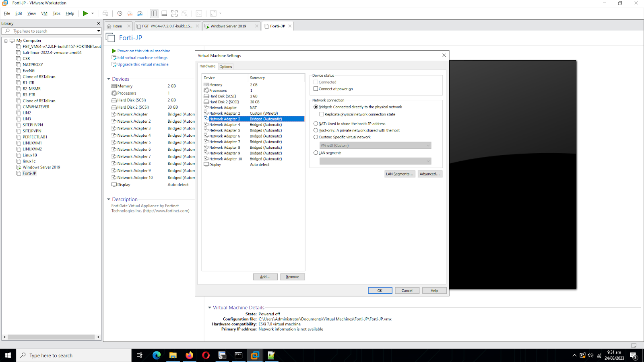The width and height of the screenshot is (644, 362).
Task: Enable Connect at power on checkbox
Action: pyautogui.click(x=316, y=89)
